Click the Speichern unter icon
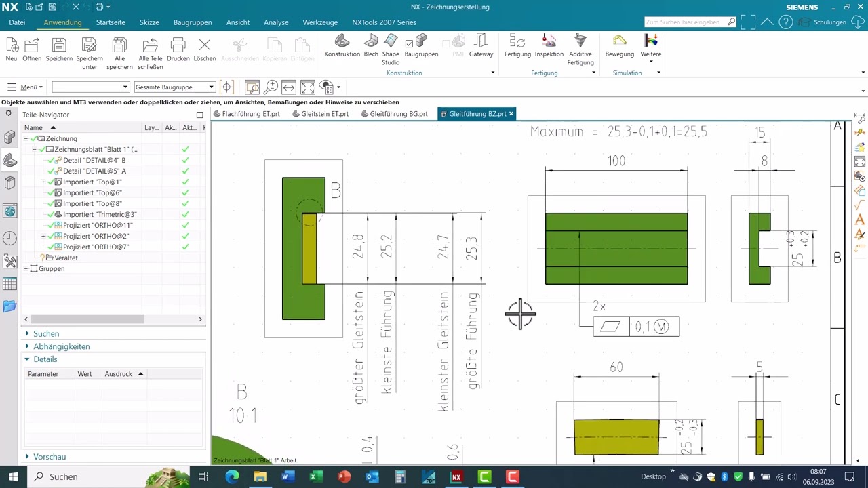The width and height of the screenshot is (868, 488). coord(90,45)
